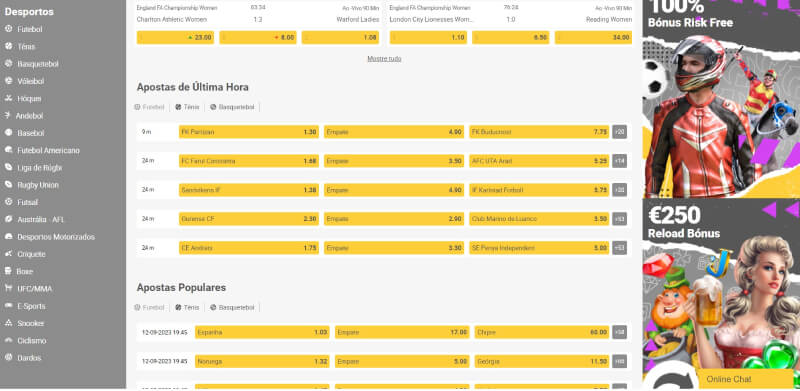
Task: Bet on IF Karlstad Fotboll at 5.75
Action: pos(539,190)
